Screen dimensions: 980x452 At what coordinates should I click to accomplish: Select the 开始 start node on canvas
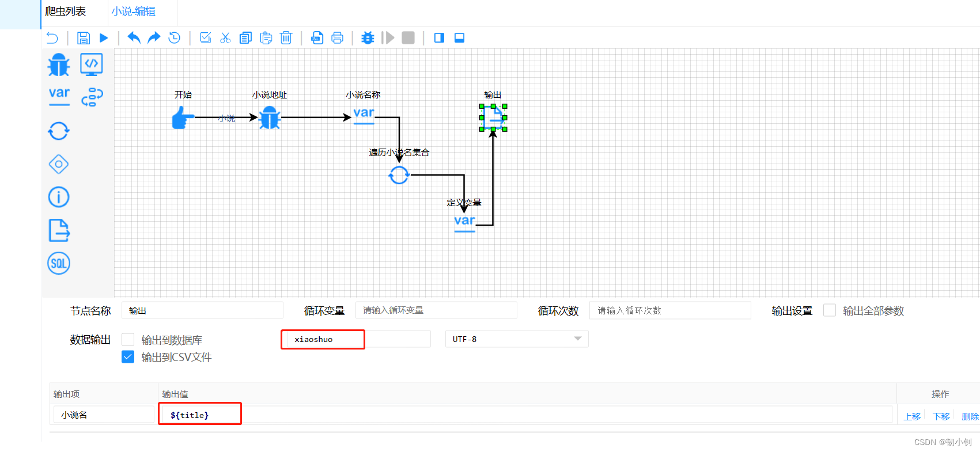tap(183, 118)
